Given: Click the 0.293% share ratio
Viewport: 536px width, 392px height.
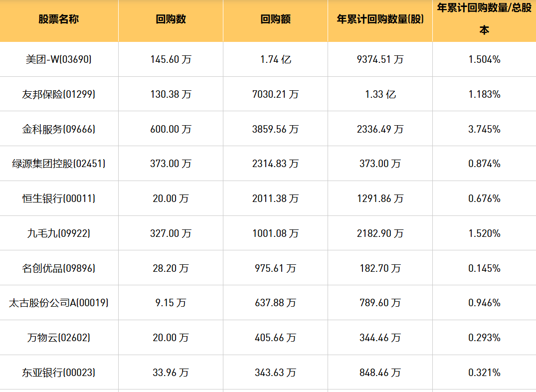Looking at the screenshot, I should [x=484, y=338].
